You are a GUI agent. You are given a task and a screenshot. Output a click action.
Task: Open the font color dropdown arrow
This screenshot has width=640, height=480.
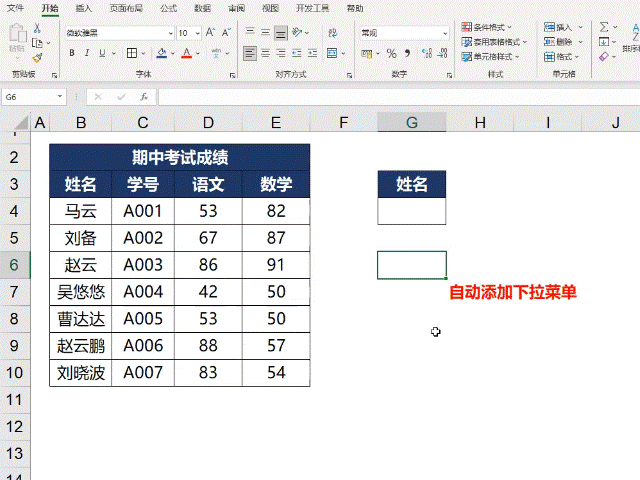pyautogui.click(x=198, y=53)
